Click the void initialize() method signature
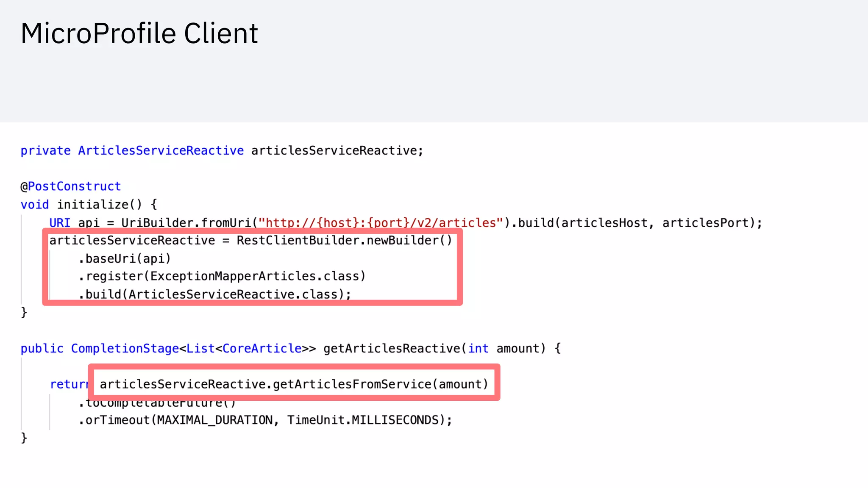868x488 pixels. pos(89,205)
